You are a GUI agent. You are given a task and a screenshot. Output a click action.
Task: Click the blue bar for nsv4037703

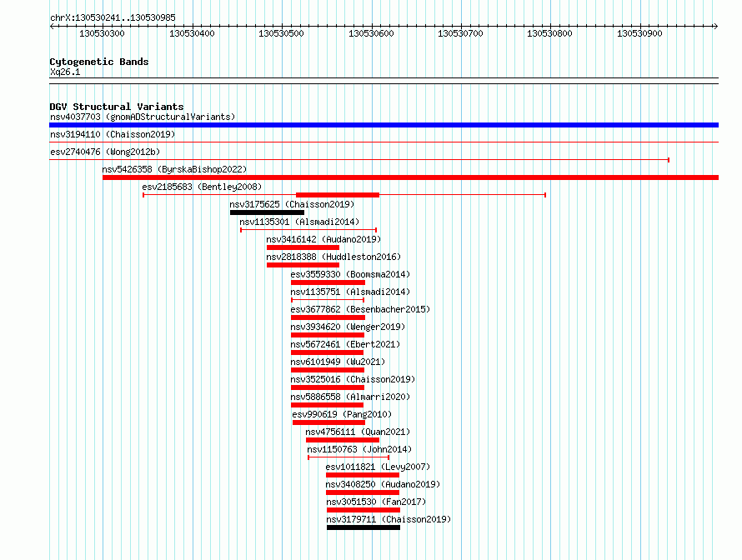pos(384,125)
